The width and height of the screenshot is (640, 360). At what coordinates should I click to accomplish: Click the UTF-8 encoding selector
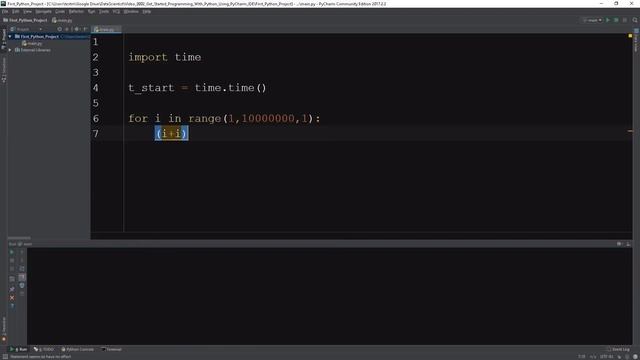(x=607, y=357)
